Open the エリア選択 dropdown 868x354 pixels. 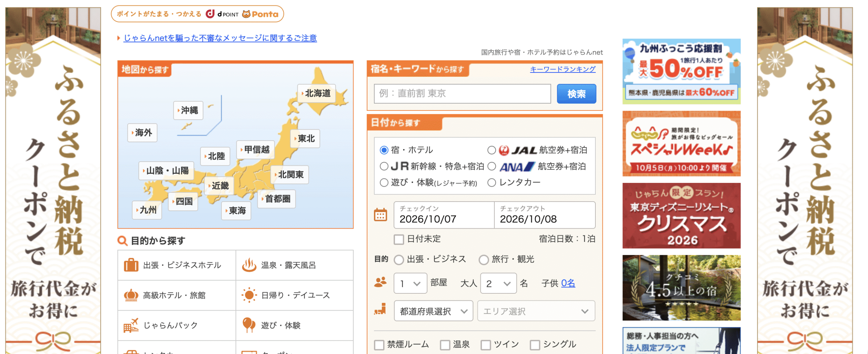[536, 311]
